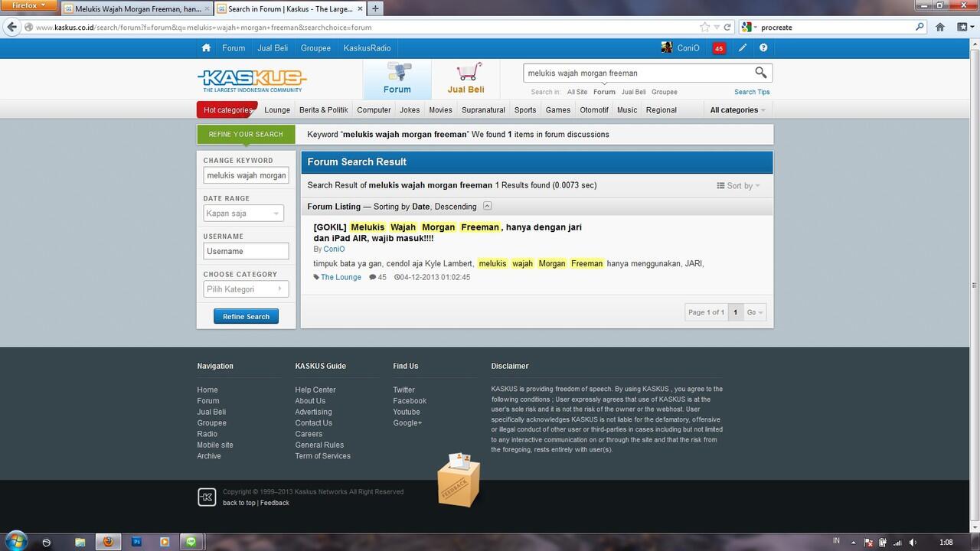This screenshot has height=551, width=980.
Task: Reload page with the refresh icon
Action: 728,27
